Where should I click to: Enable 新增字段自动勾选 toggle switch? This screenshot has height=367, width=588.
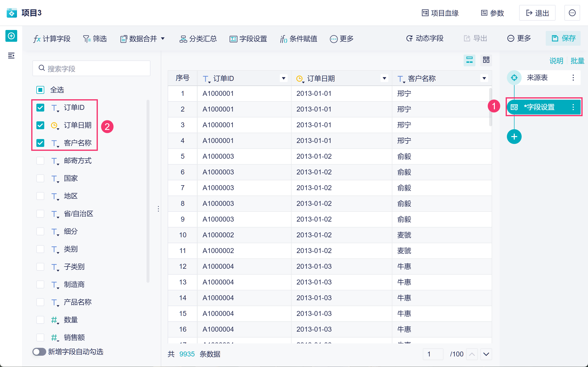click(x=39, y=352)
